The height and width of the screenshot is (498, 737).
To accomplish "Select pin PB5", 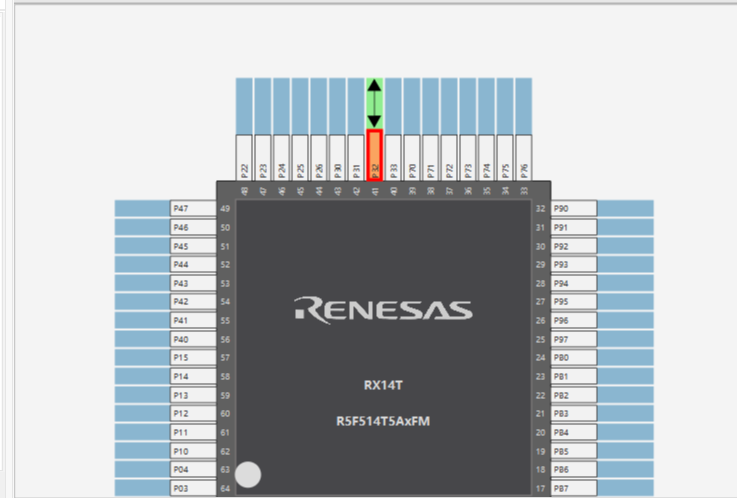I will pos(574,451).
